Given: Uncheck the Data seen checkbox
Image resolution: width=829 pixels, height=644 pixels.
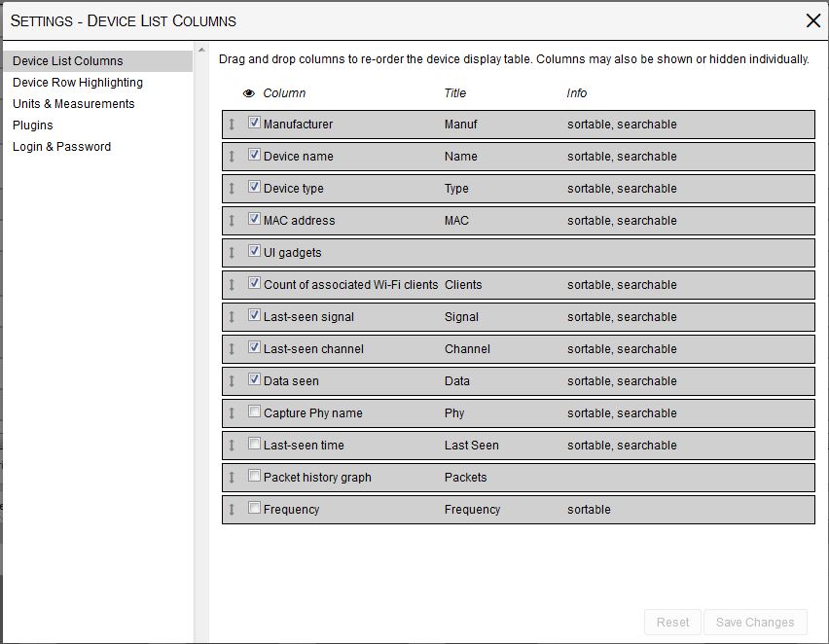Looking at the screenshot, I should (254, 379).
